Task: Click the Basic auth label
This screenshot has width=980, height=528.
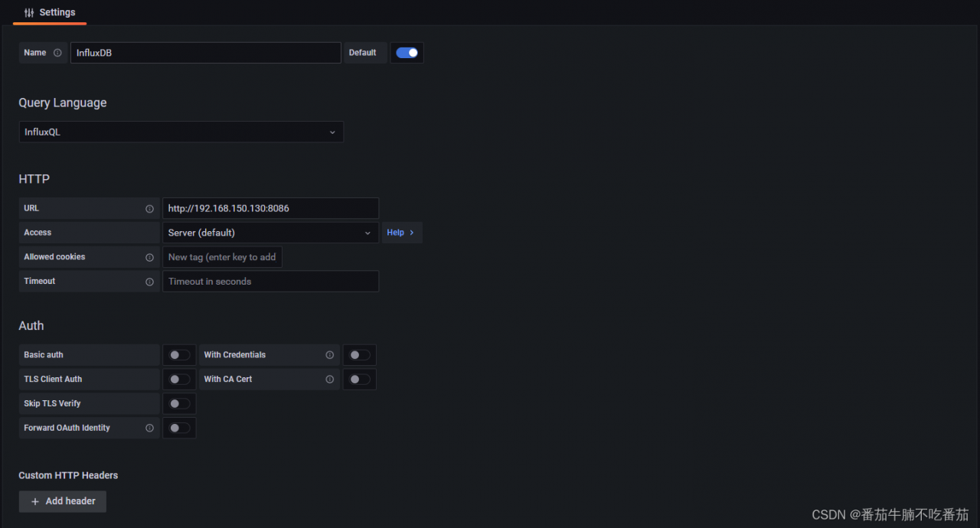Action: (44, 354)
